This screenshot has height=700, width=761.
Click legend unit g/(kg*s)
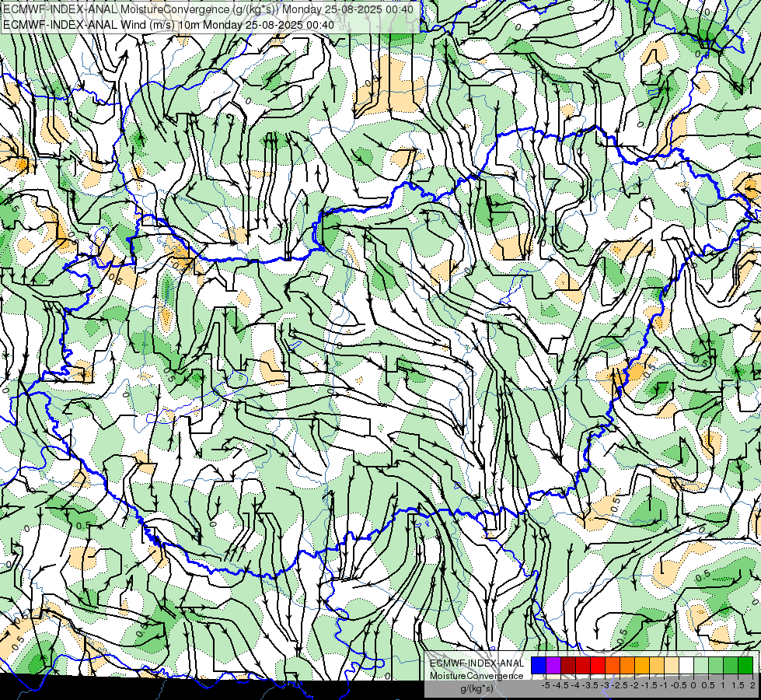[476, 688]
